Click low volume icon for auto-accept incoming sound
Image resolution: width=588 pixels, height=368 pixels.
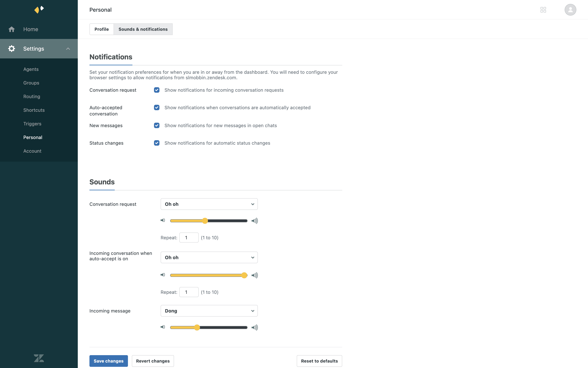163,275
